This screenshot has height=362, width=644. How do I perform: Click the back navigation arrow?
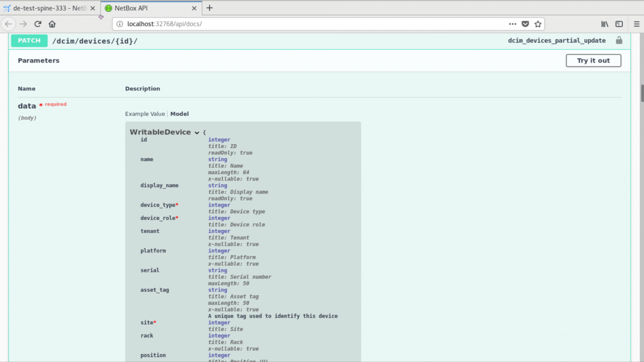tap(9, 24)
